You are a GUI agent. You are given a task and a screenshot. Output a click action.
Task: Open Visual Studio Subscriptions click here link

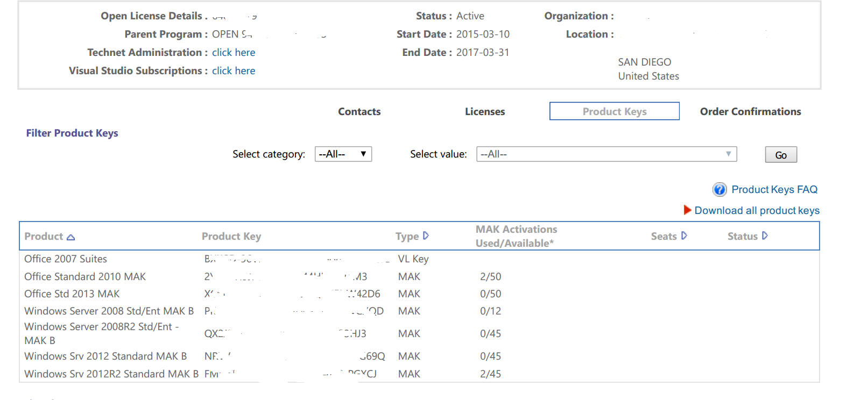[x=234, y=70]
